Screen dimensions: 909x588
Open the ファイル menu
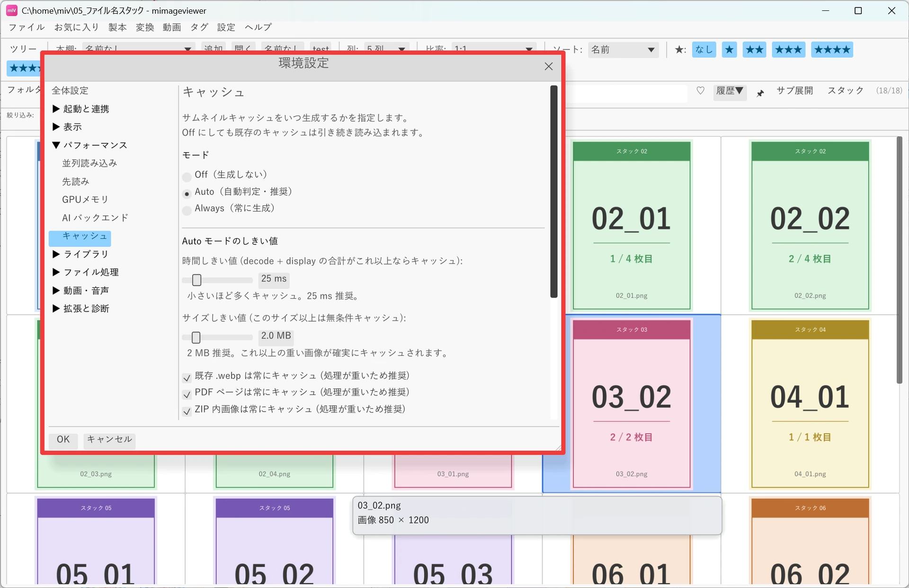27,27
